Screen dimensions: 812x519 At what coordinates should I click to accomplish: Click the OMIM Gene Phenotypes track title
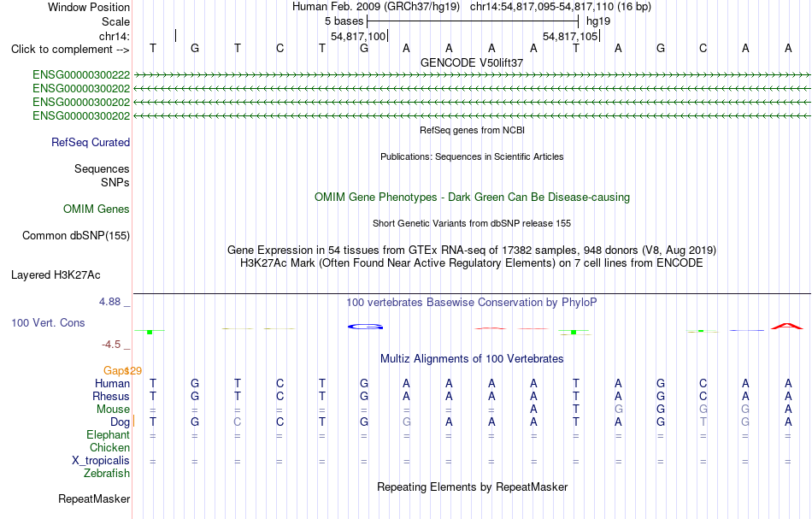[x=472, y=197]
